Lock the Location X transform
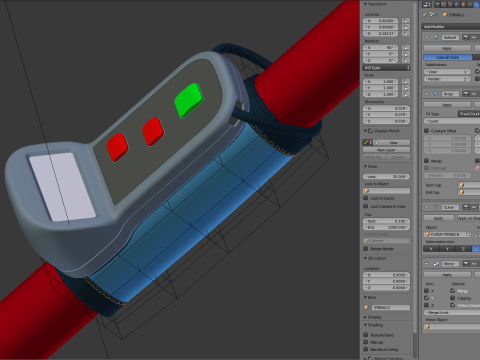Image resolution: width=480 pixels, height=360 pixels. click(406, 21)
